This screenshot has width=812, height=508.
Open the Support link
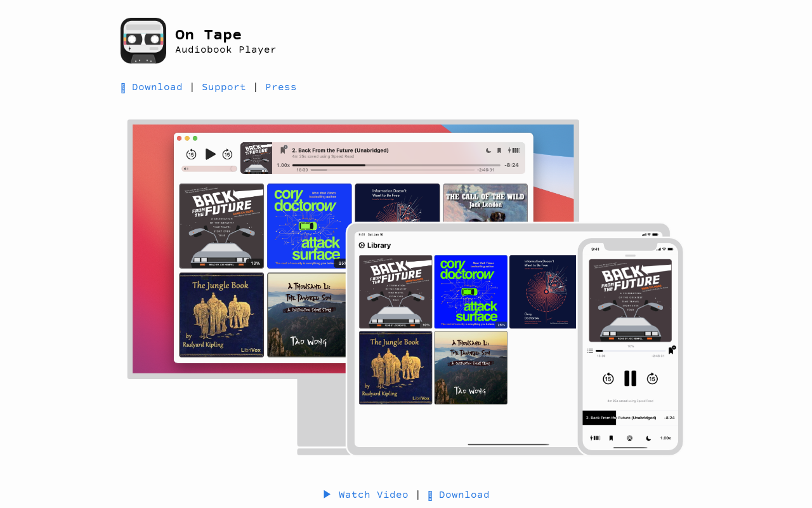[x=223, y=87]
